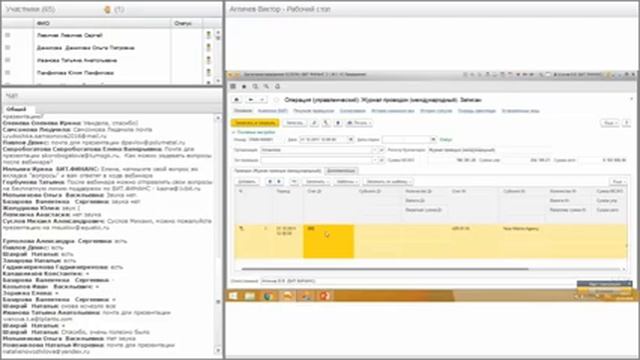
Task: Open the Еще menu beside help button
Action: [610, 123]
